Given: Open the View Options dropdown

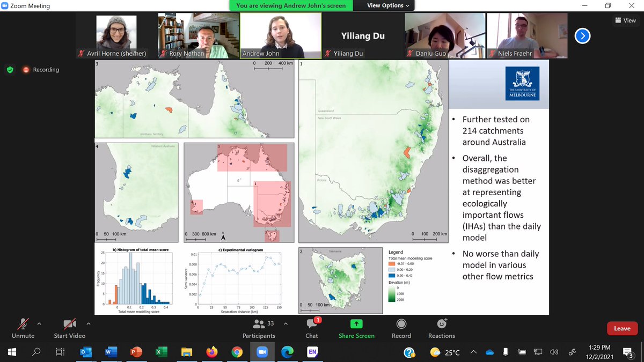Looking at the screenshot, I should coord(384,6).
